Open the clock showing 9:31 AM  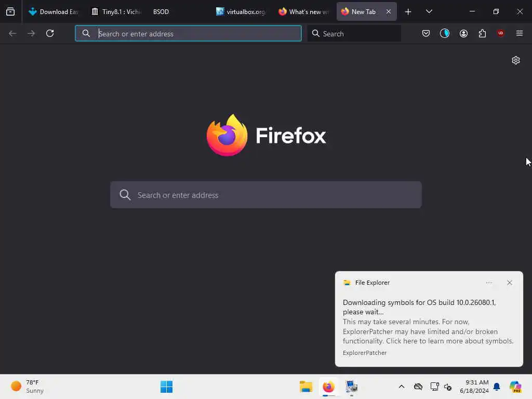[474, 387]
